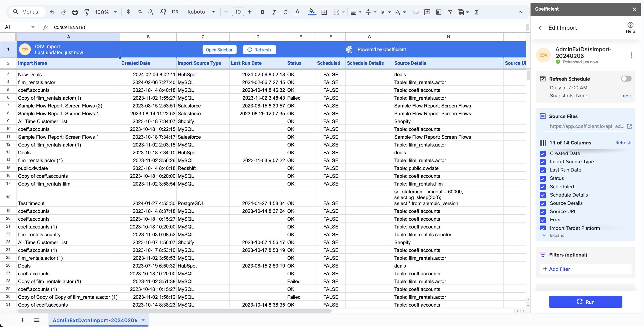Image resolution: width=644 pixels, height=327 pixels.
Task: Open more number formats 123
Action: 175,12
